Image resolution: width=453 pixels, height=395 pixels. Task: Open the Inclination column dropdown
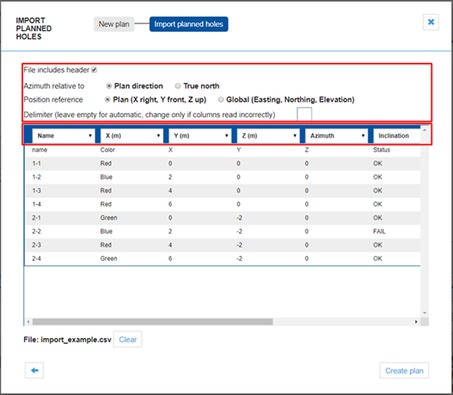click(397, 136)
